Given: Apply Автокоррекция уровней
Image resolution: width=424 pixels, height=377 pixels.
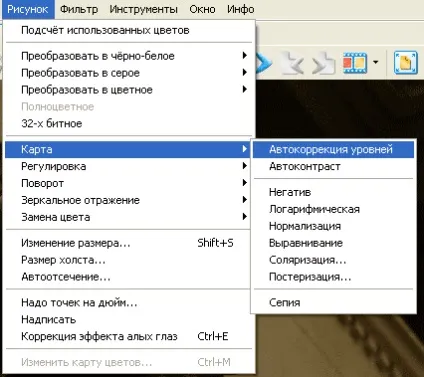Looking at the screenshot, I should tap(333, 149).
